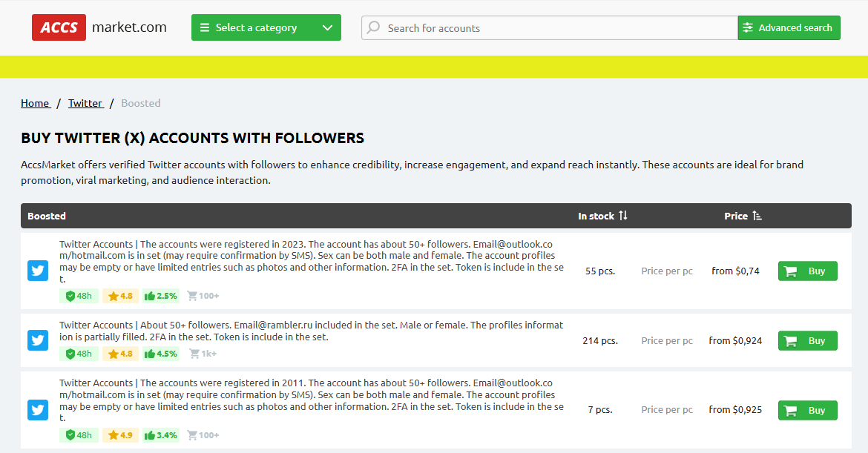
Task: Buy the $0,925 Twitter accounts
Action: (x=808, y=411)
